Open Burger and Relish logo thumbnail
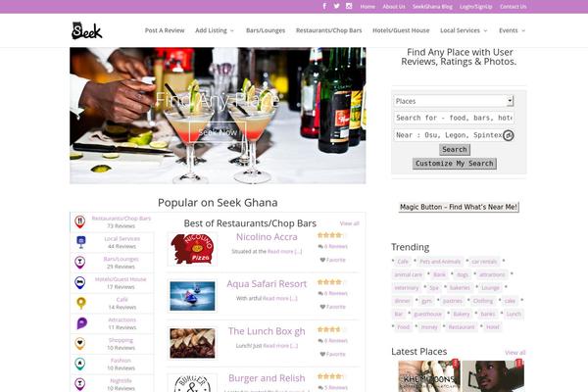The width and height of the screenshot is (588, 392). coord(192,383)
